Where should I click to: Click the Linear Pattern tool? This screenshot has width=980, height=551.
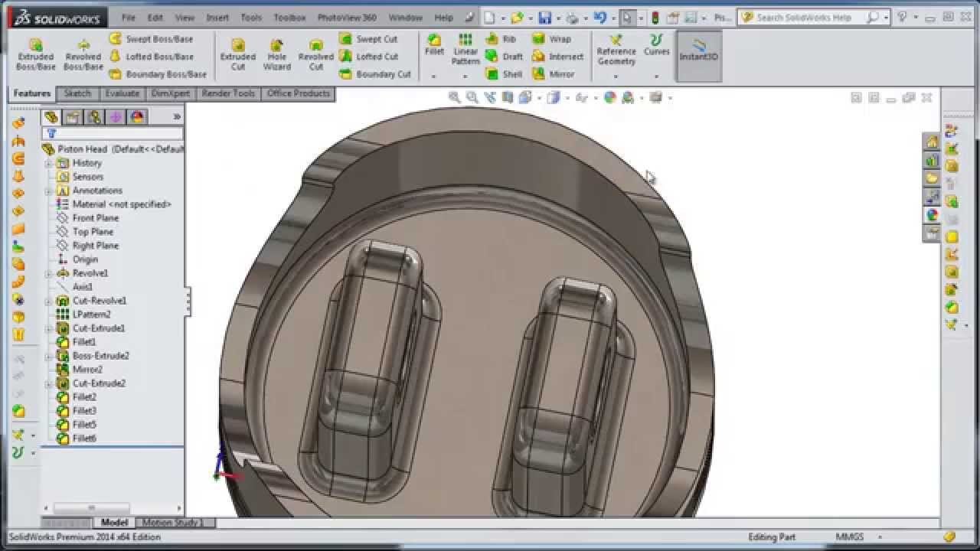coord(465,49)
